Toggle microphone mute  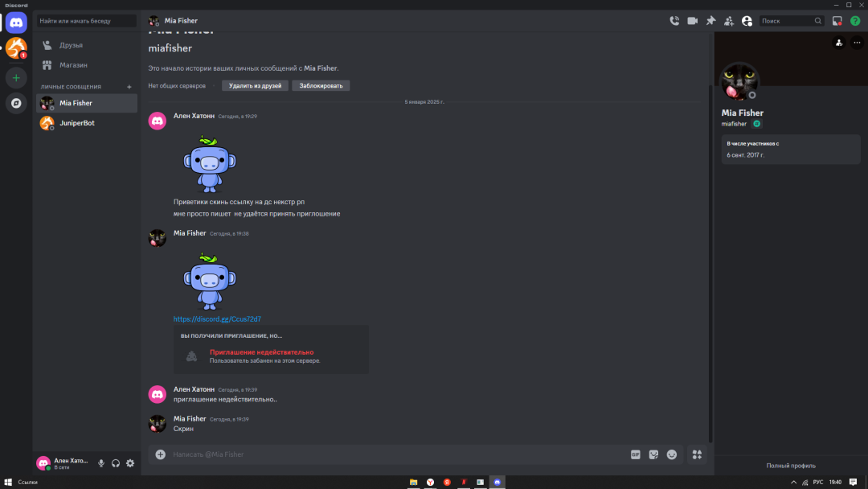pyautogui.click(x=101, y=463)
